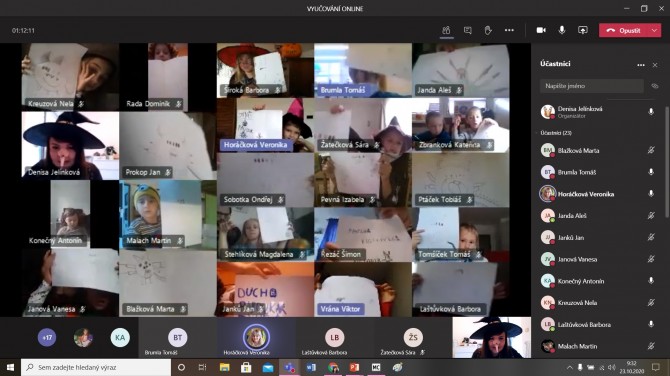670x376 pixels.
Task: Open PowerPoint from the Windows taskbar
Action: 354,367
